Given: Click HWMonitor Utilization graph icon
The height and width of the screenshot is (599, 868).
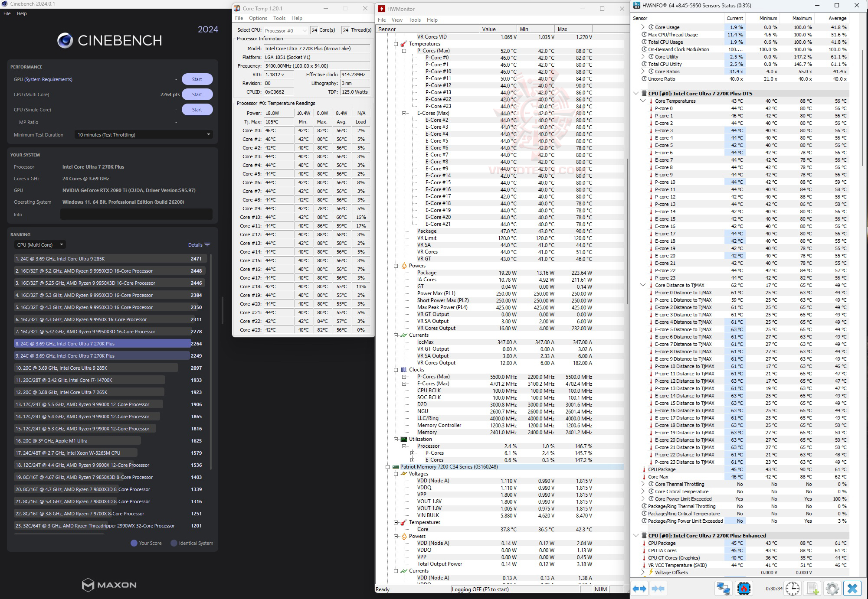Looking at the screenshot, I should [404, 439].
